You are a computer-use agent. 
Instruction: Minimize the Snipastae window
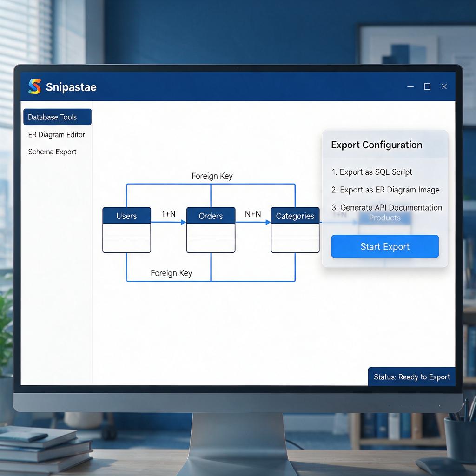coord(410,86)
